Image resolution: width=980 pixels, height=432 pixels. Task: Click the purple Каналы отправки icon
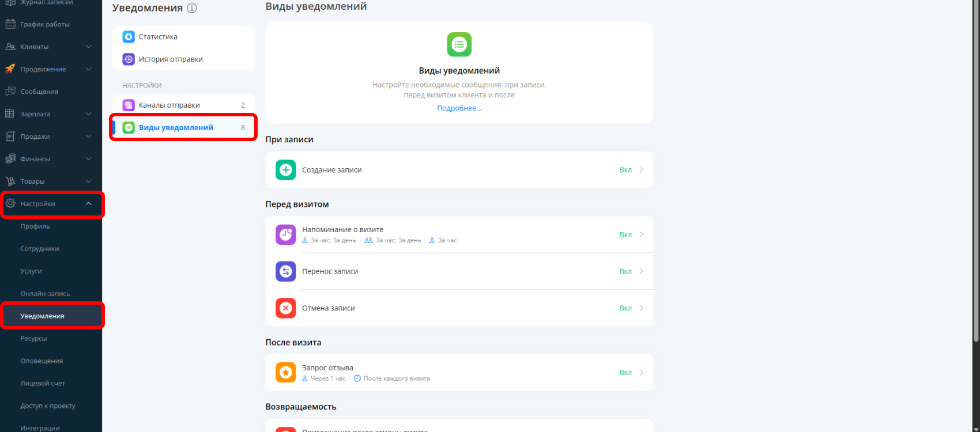129,105
